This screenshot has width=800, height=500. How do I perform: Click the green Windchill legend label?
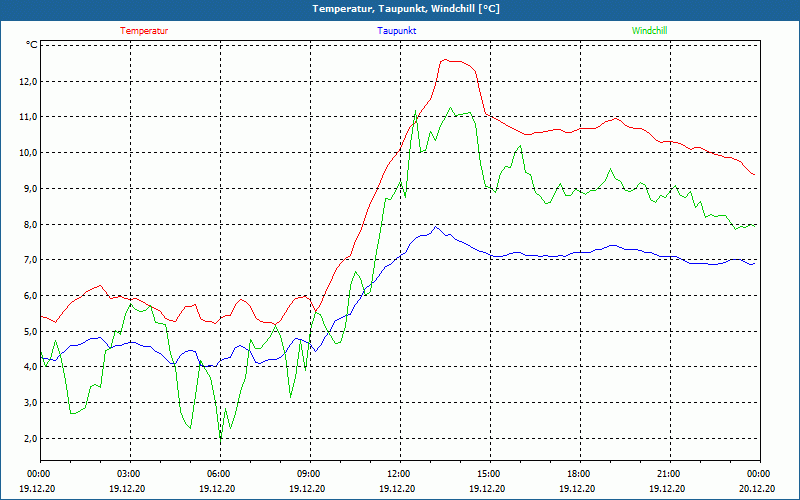[649, 31]
